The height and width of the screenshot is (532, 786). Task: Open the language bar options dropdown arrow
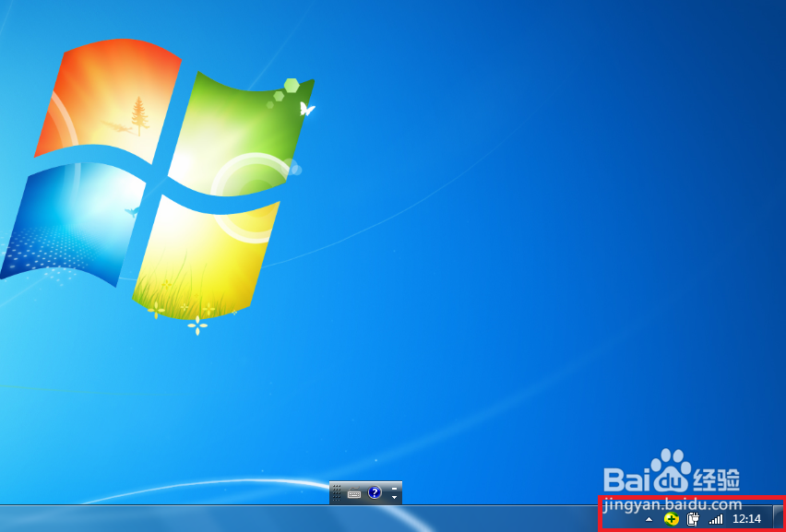pyautogui.click(x=395, y=498)
